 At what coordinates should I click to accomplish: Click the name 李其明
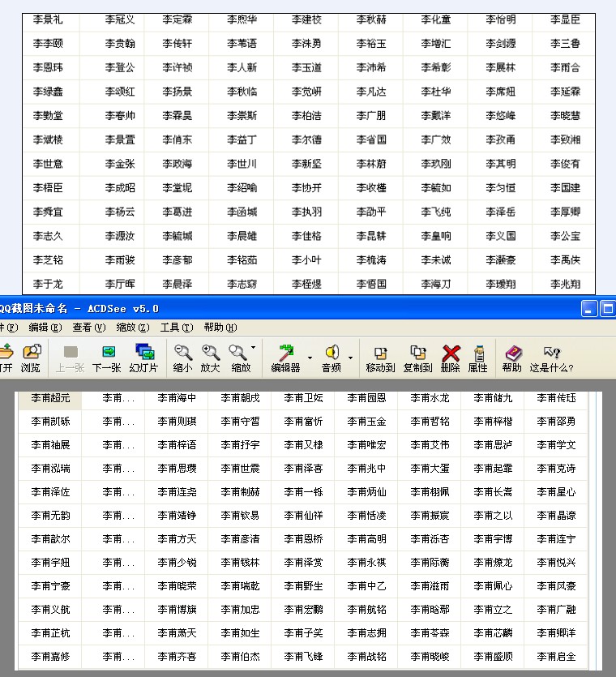(500, 164)
